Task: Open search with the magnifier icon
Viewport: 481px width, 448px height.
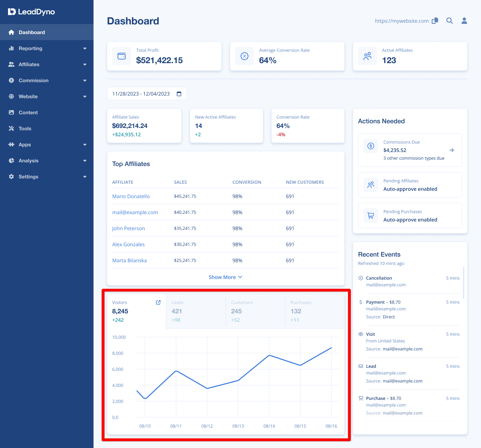Action: (450, 21)
